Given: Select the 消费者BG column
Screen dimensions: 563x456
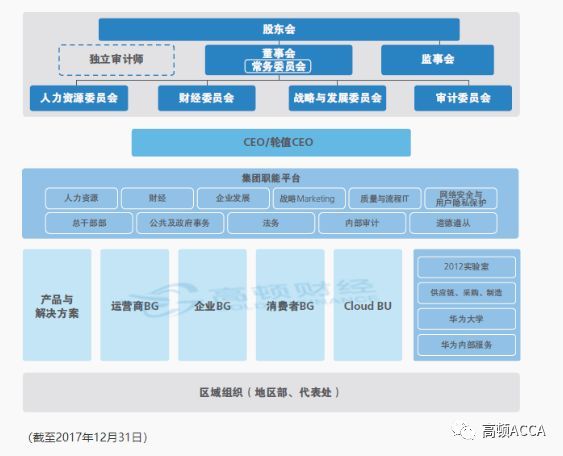Looking at the screenshot, I should [x=290, y=305].
